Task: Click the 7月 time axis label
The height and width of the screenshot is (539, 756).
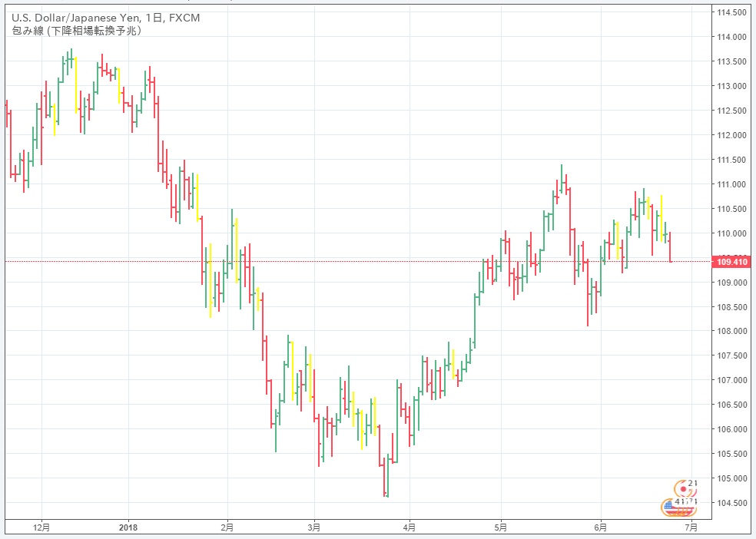Action: tap(691, 527)
